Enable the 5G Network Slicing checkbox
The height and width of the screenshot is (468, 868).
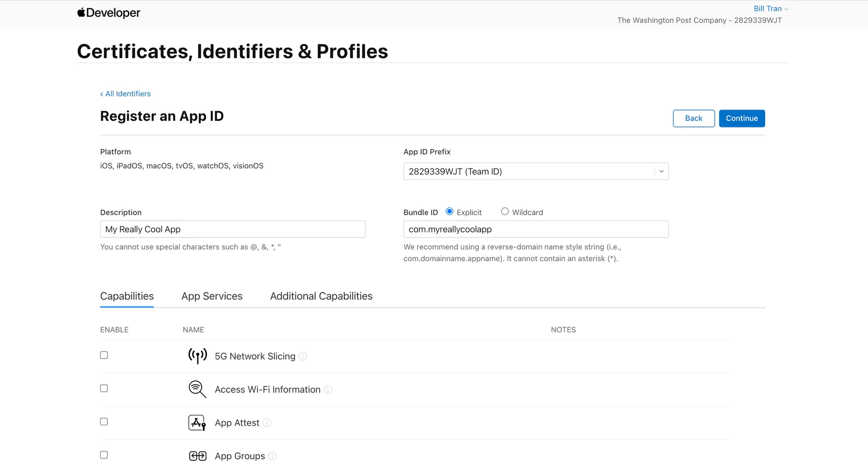coord(104,355)
